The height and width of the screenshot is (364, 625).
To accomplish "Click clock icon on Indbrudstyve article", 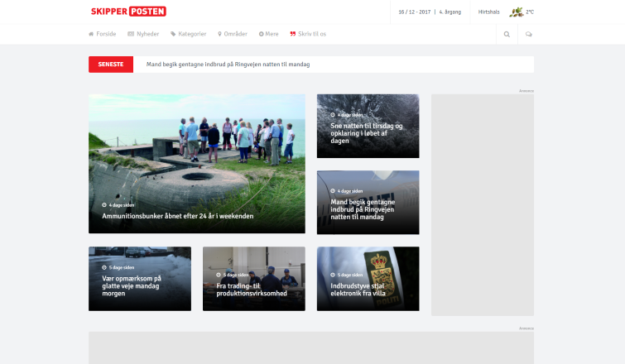I will 333,275.
